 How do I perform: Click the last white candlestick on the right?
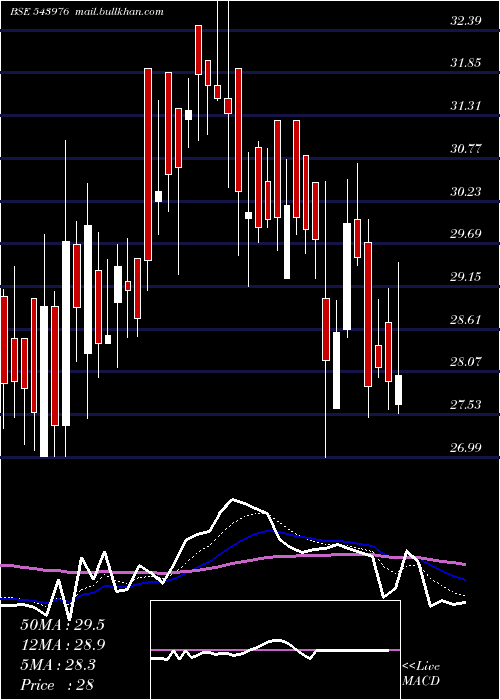point(398,390)
